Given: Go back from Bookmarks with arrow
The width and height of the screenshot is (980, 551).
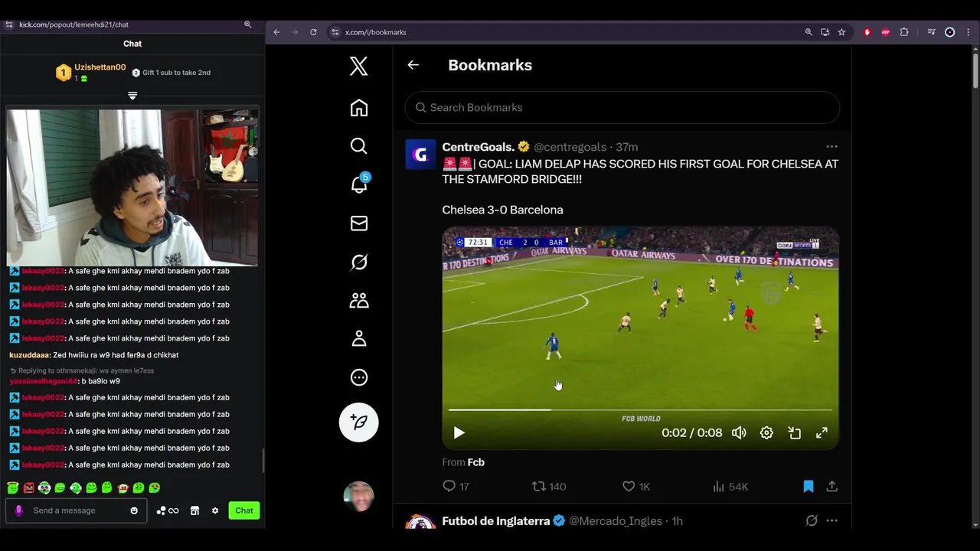Looking at the screenshot, I should (413, 65).
